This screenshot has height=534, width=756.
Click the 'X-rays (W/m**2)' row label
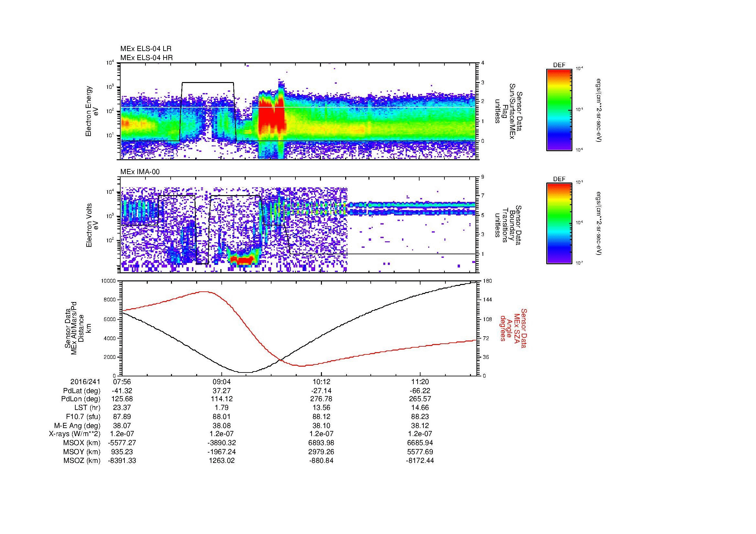coord(74,434)
